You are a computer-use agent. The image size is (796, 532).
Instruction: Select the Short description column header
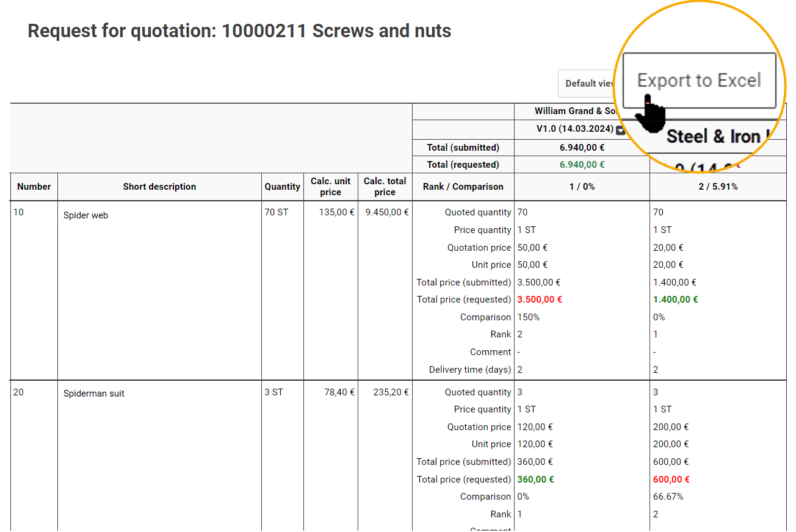(x=159, y=187)
